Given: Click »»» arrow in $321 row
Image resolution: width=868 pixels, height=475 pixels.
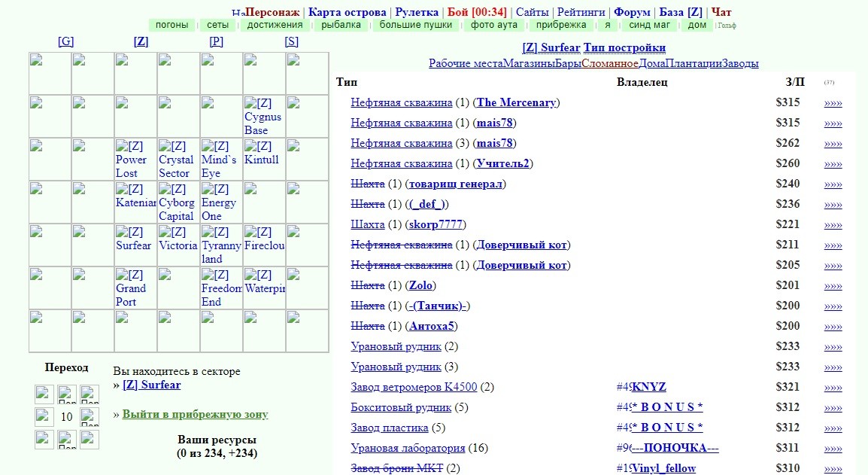Looking at the screenshot, I should (x=833, y=387).
